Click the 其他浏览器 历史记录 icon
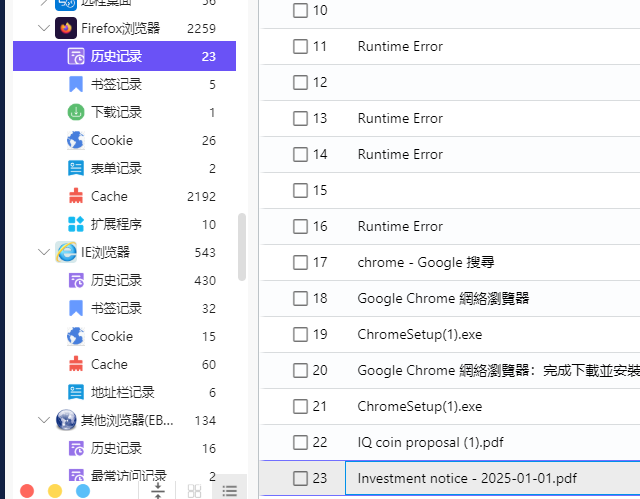Screen dimensions: 640x499 click(x=76, y=448)
